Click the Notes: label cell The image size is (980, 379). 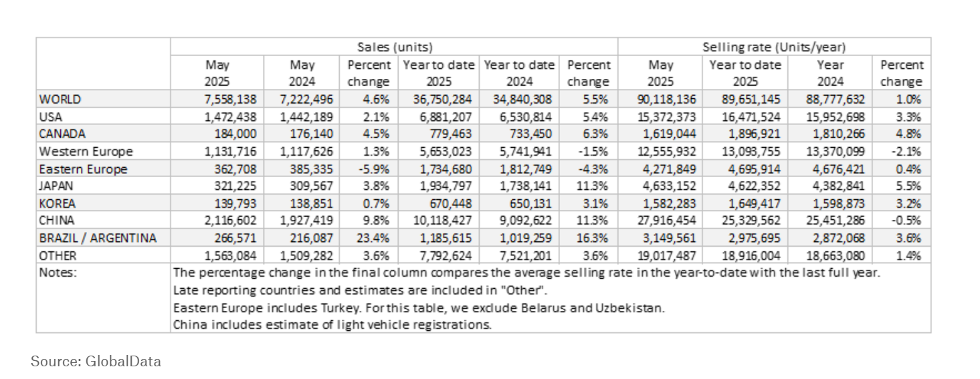click(58, 273)
